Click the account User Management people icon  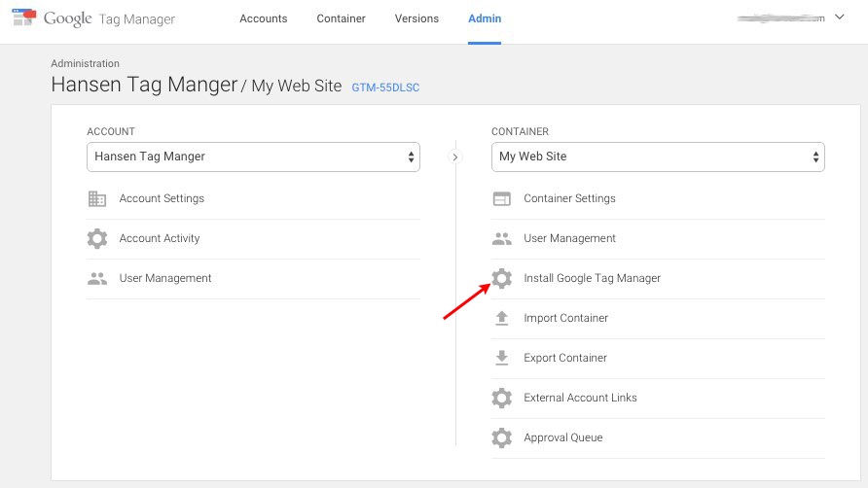97,278
